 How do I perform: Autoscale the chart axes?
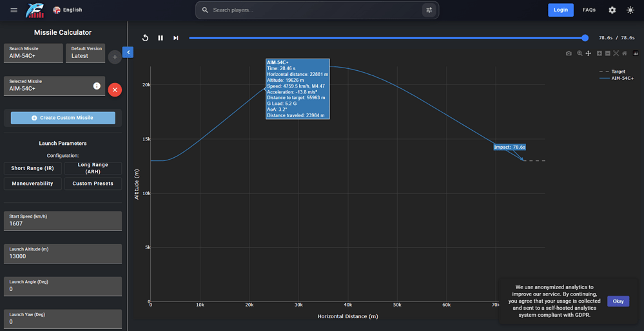pos(616,53)
